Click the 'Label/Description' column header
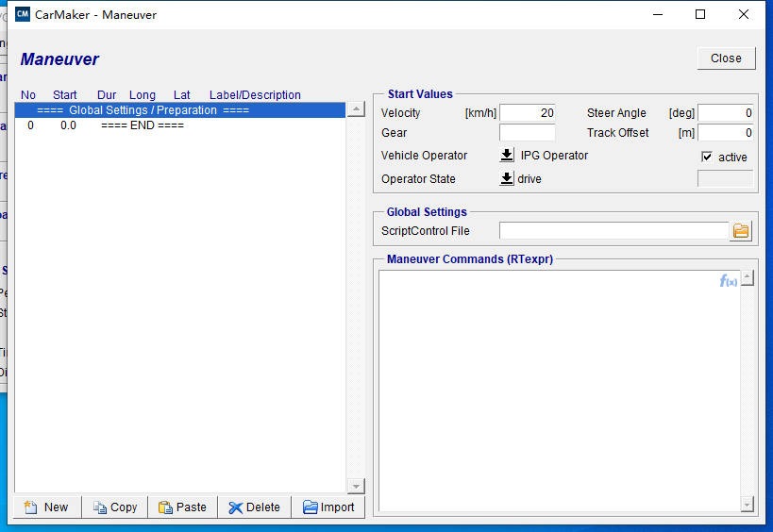This screenshot has height=532, width=773. [255, 94]
